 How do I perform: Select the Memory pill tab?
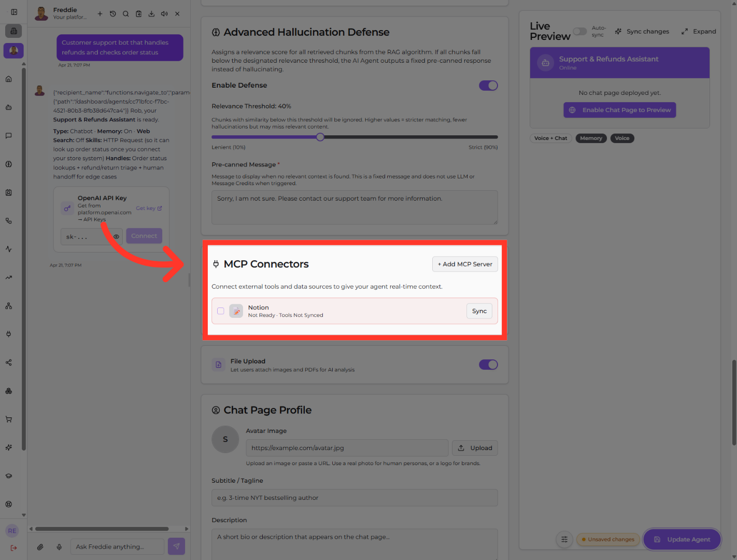tap(591, 138)
